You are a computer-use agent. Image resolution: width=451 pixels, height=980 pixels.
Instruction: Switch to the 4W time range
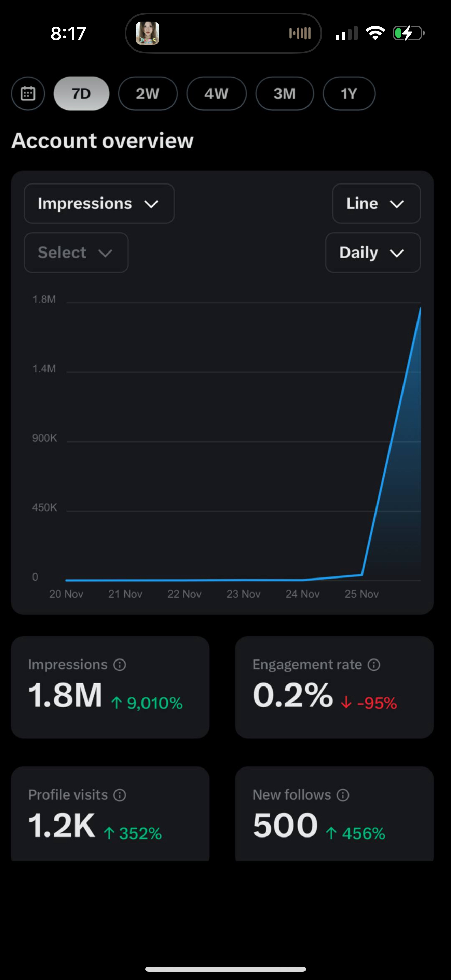point(216,94)
